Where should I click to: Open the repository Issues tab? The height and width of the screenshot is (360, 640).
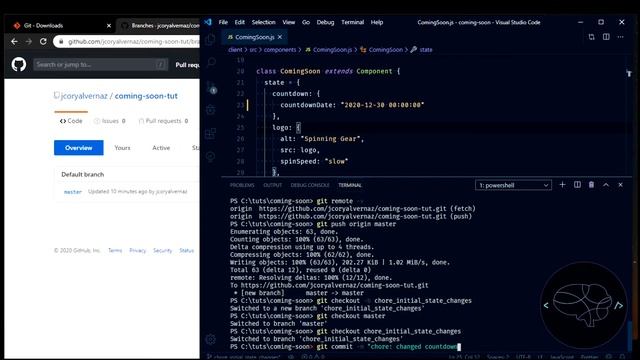pos(109,121)
